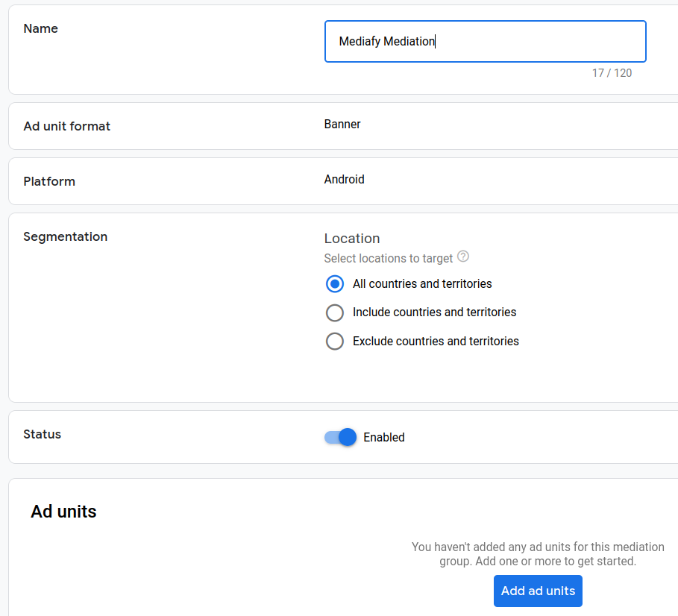
Task: Click the Status row label
Action: (42, 435)
